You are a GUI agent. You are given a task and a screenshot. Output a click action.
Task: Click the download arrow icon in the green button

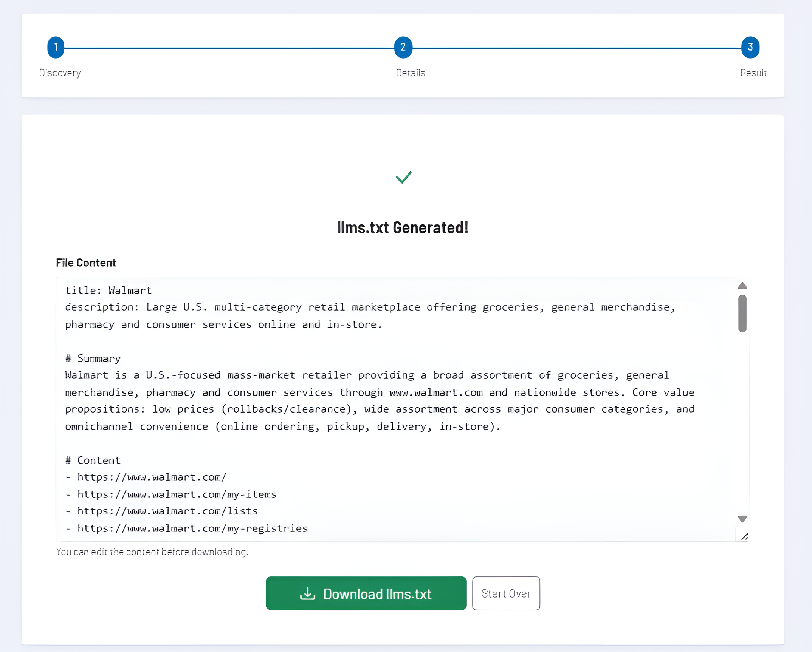click(307, 593)
